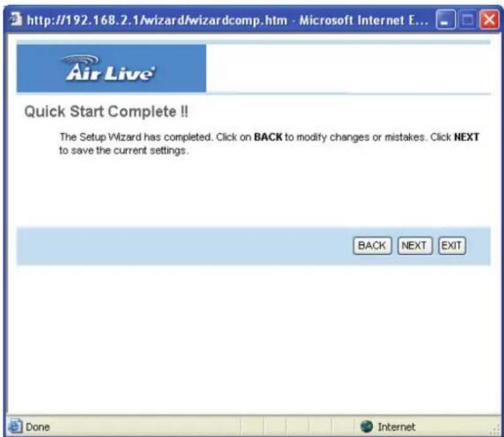Maximize the Internet Explorer window
Image resolution: width=504 pixels, height=437 pixels.
pyautogui.click(x=467, y=20)
